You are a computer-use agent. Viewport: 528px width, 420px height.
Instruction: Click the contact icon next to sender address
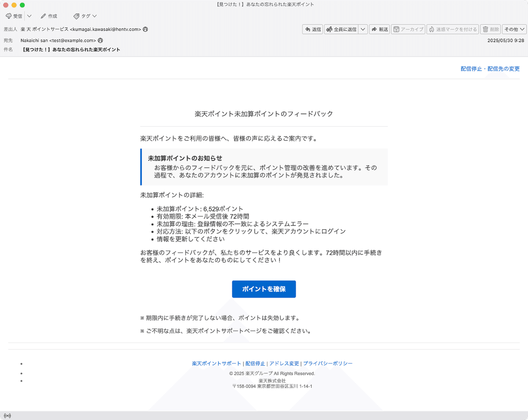[145, 29]
